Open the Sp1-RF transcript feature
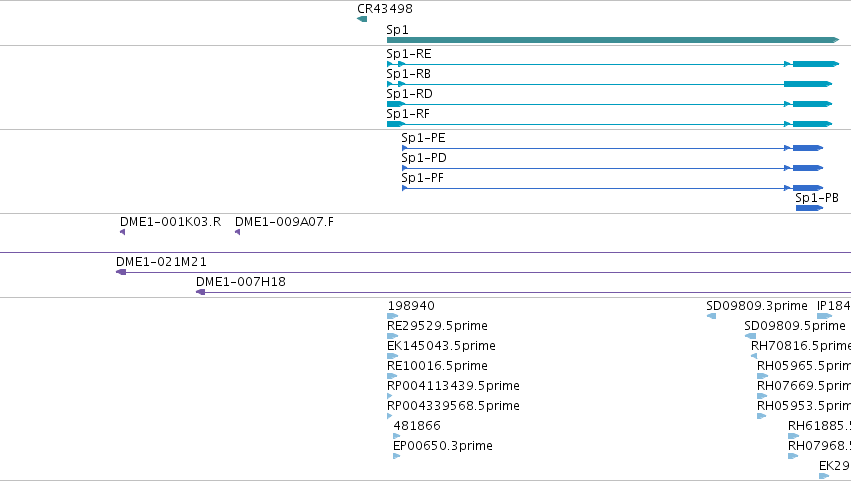This screenshot has height=481, width=851. tap(609, 124)
